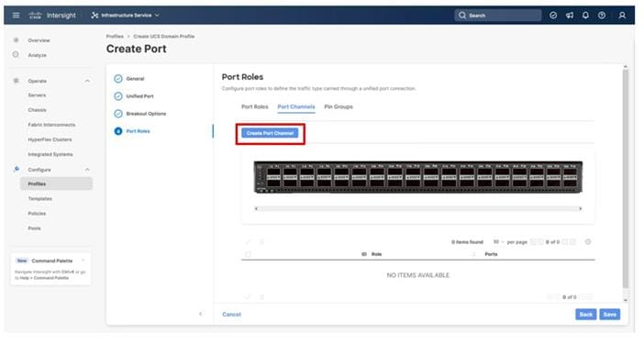Go to the Breakout Options wizard step
The width and height of the screenshot is (644, 345).
point(146,114)
